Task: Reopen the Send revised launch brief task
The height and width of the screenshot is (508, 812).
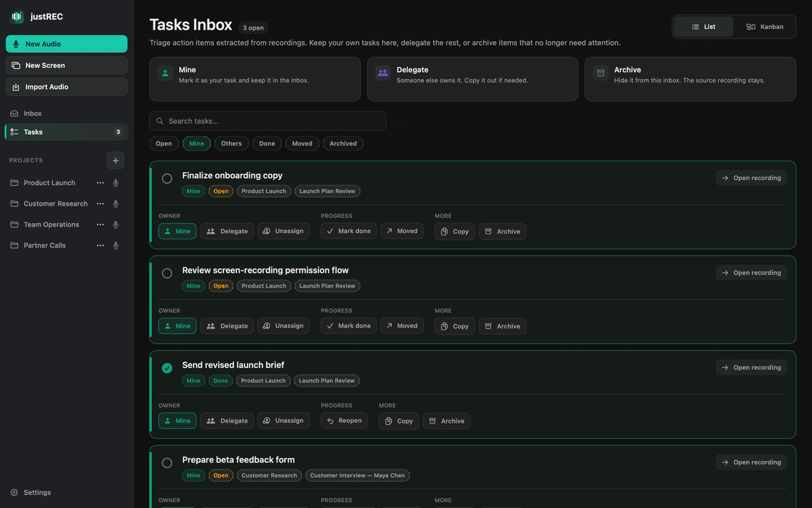Action: (x=345, y=421)
